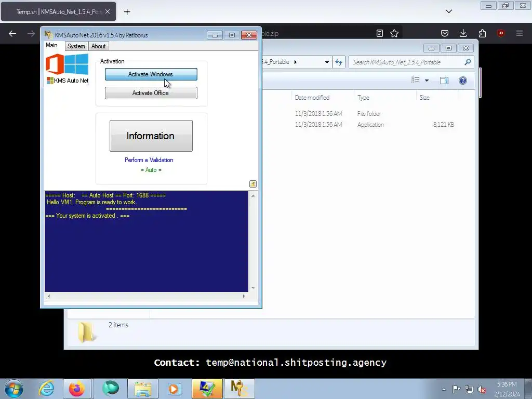Switch to the About tab
The height and width of the screenshot is (399, 532).
98,46
